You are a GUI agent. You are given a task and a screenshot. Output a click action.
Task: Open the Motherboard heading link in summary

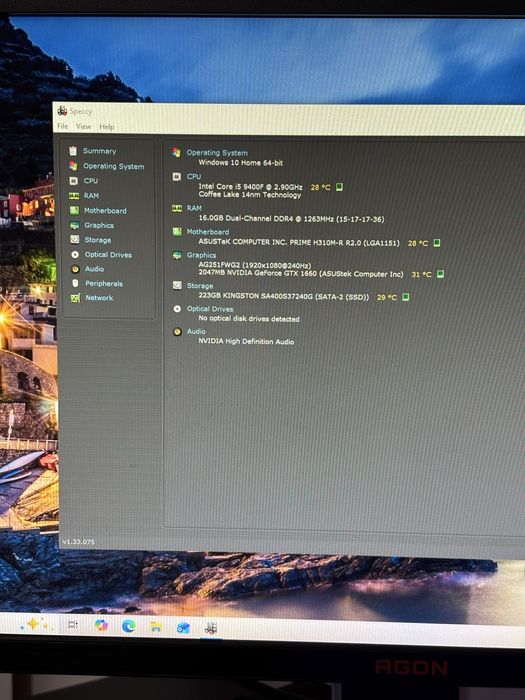208,232
